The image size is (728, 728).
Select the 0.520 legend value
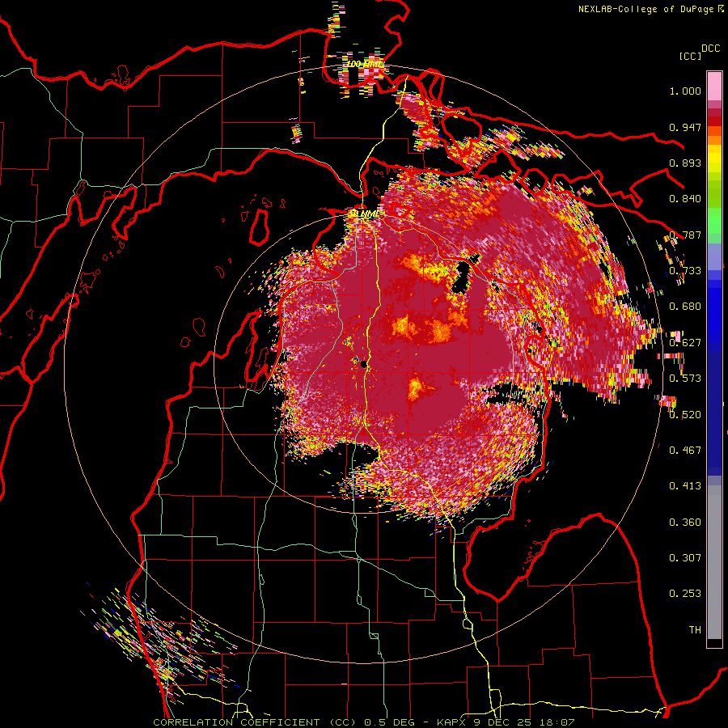click(x=685, y=415)
